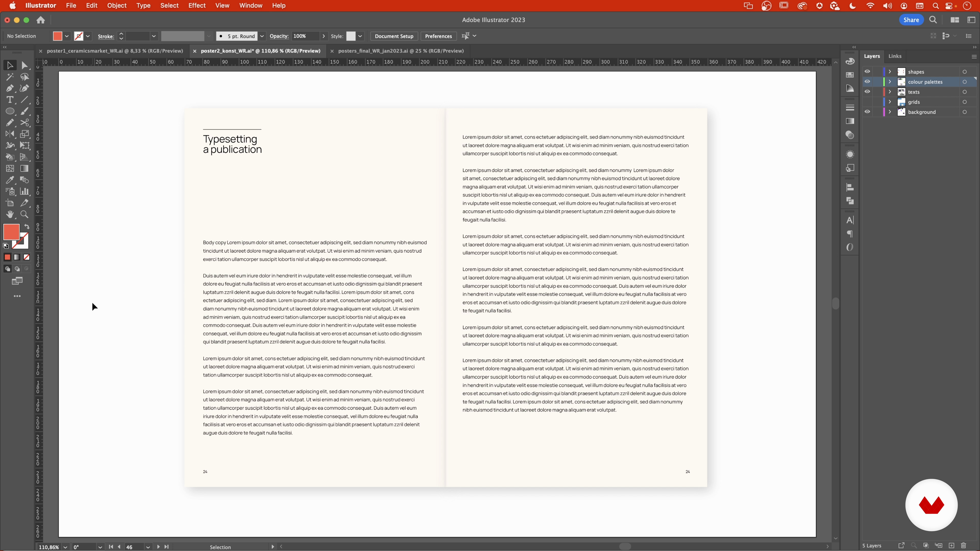Select the Eyedropper tool

(x=10, y=180)
